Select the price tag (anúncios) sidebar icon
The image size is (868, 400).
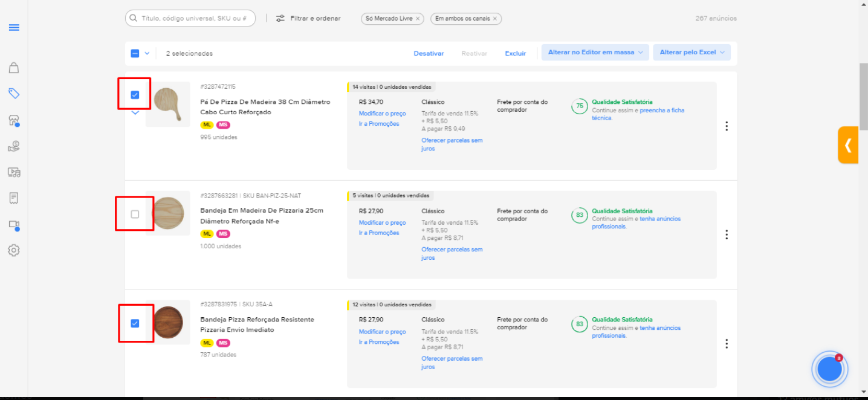click(14, 94)
